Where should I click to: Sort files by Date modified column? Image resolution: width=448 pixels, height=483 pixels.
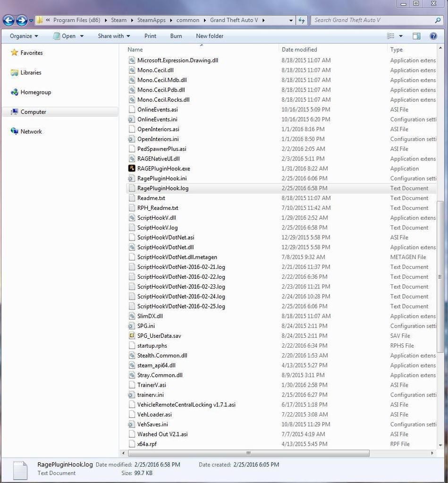pyautogui.click(x=299, y=50)
